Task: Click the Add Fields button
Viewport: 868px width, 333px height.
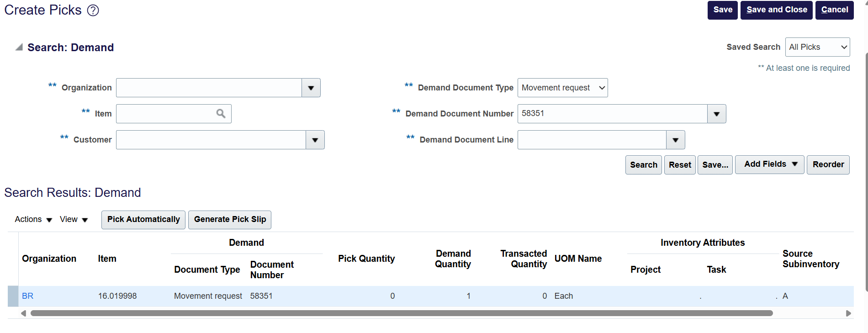Action: pos(769,164)
